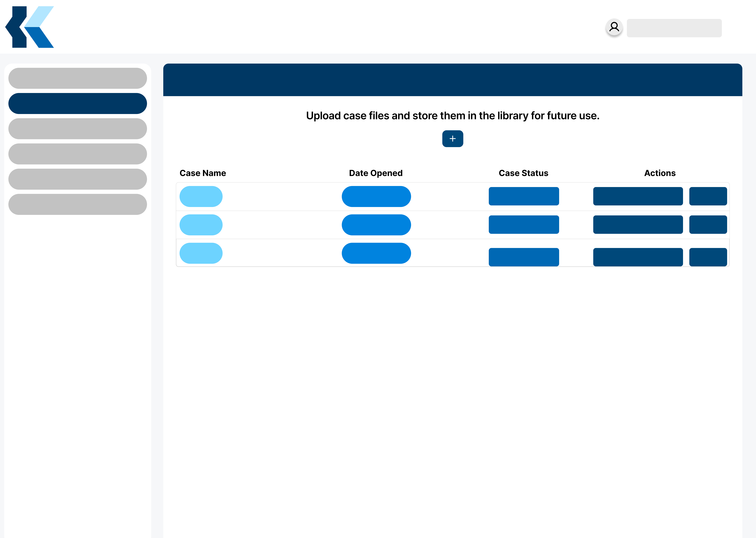Click the gray username placeholder beside the avatar
This screenshot has width=756, height=538.
[x=674, y=28]
